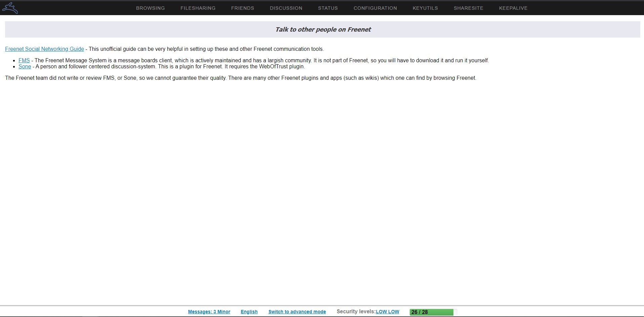The width and height of the screenshot is (644, 317).
Task: Open the Status menu
Action: (x=328, y=8)
